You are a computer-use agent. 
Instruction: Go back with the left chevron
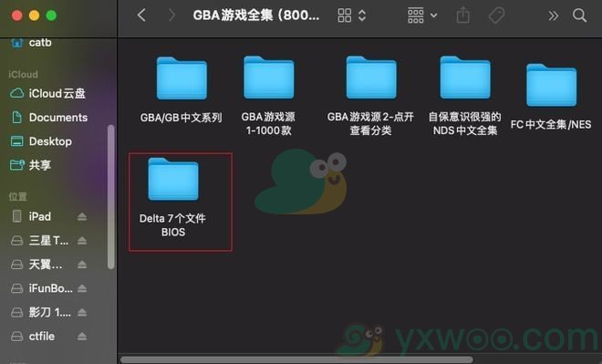point(141,16)
